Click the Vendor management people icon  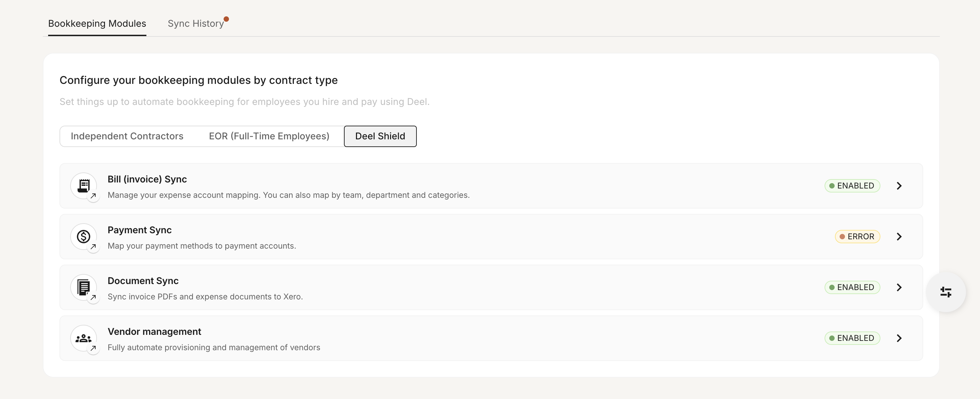click(x=83, y=338)
